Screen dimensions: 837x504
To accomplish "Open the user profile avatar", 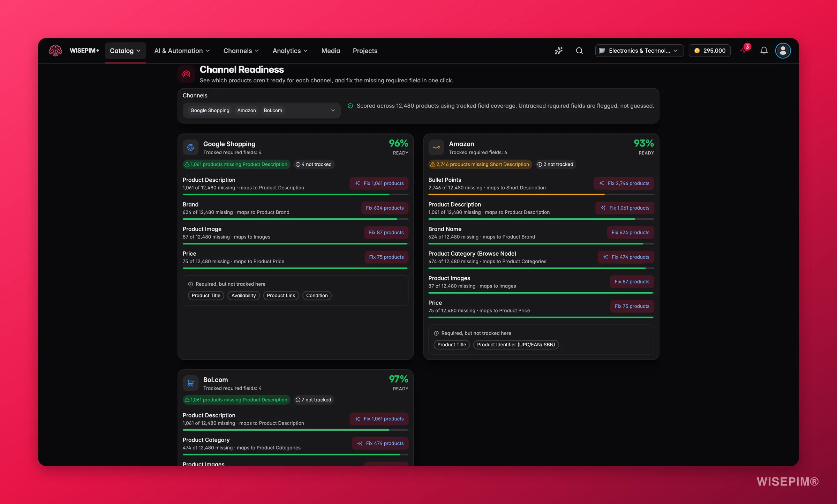I will (783, 51).
